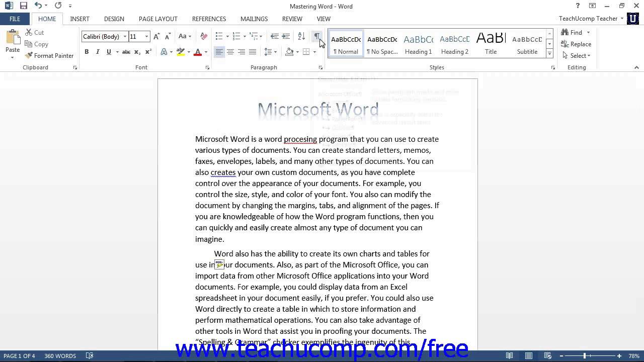The width and height of the screenshot is (644, 362).
Task: Open Font dialog box launcher
Action: pyautogui.click(x=207, y=67)
